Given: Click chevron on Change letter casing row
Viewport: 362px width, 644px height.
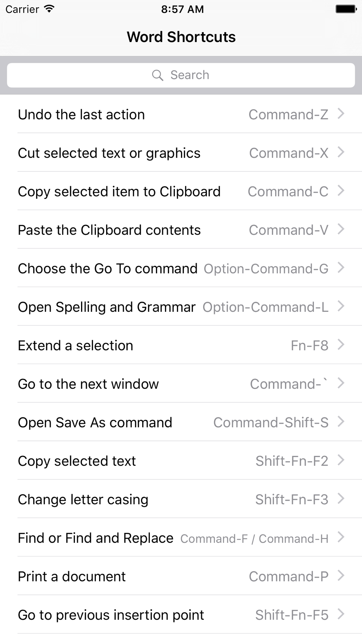Looking at the screenshot, I should 341,499.
